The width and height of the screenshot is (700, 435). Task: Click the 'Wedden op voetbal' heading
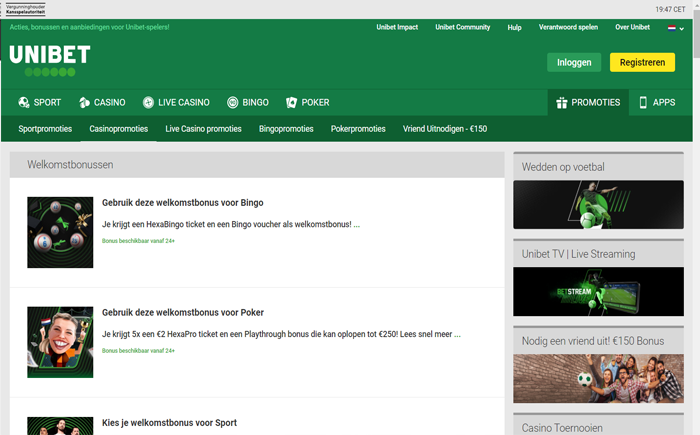click(x=563, y=167)
